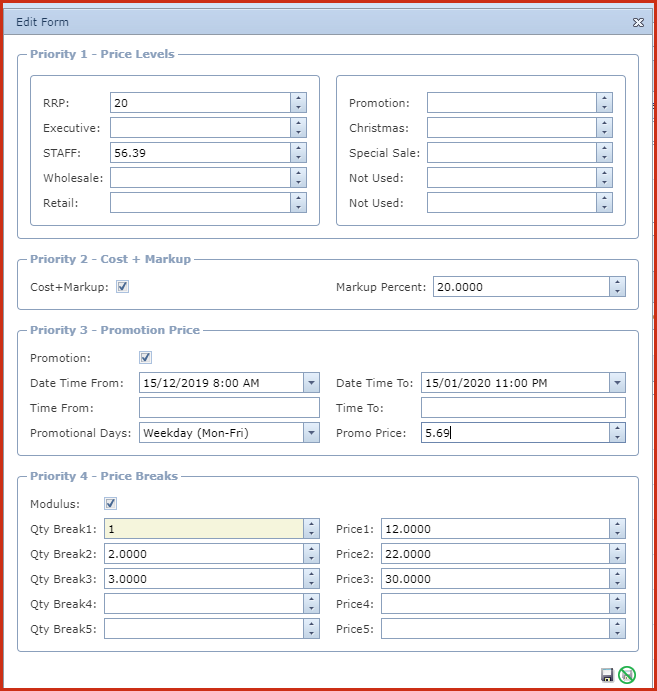Close the Edit Form dialog
Image resolution: width=657 pixels, height=691 pixels.
coord(638,22)
